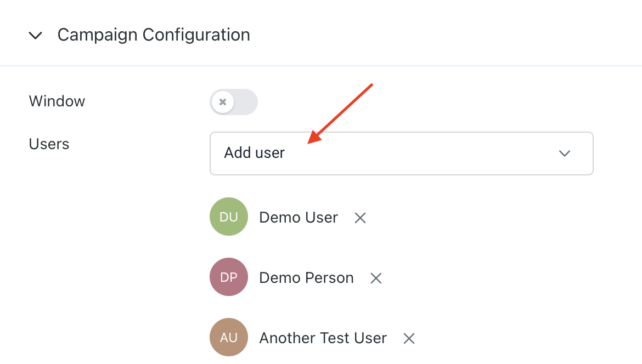
Task: Click the Users field label
Action: tap(49, 144)
